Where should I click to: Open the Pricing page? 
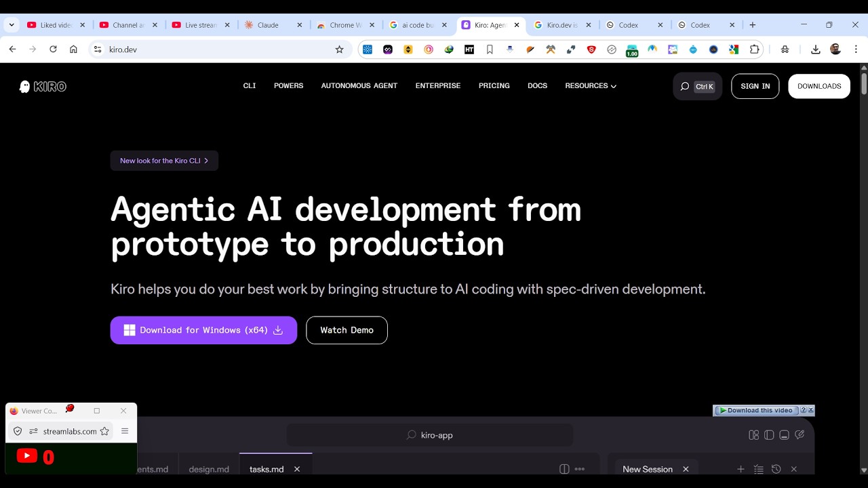[494, 86]
